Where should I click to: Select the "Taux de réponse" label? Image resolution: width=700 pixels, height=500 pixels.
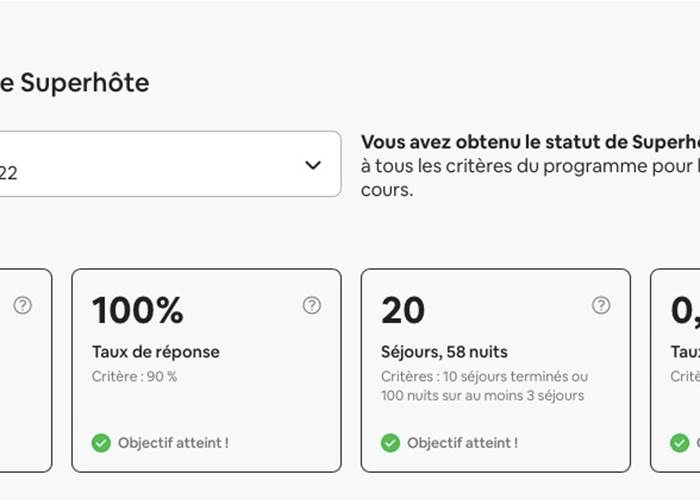click(155, 352)
